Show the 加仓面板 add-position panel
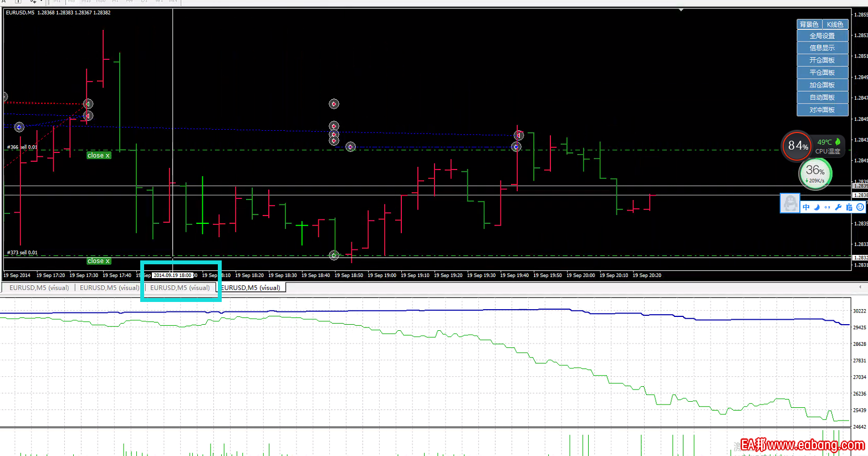Image resolution: width=868 pixels, height=456 pixels. pyautogui.click(x=822, y=85)
